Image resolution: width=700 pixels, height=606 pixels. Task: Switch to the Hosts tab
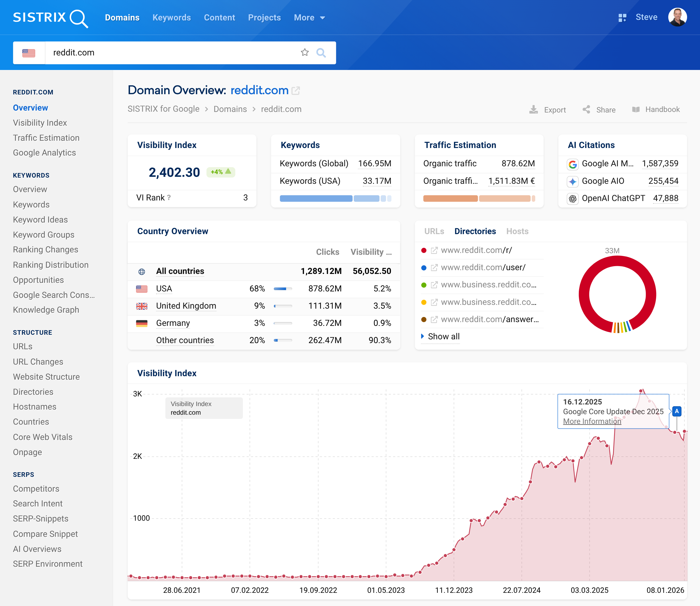517,231
